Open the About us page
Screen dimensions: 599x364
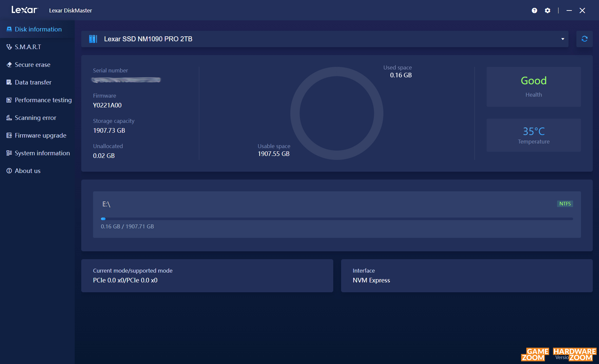37,171
